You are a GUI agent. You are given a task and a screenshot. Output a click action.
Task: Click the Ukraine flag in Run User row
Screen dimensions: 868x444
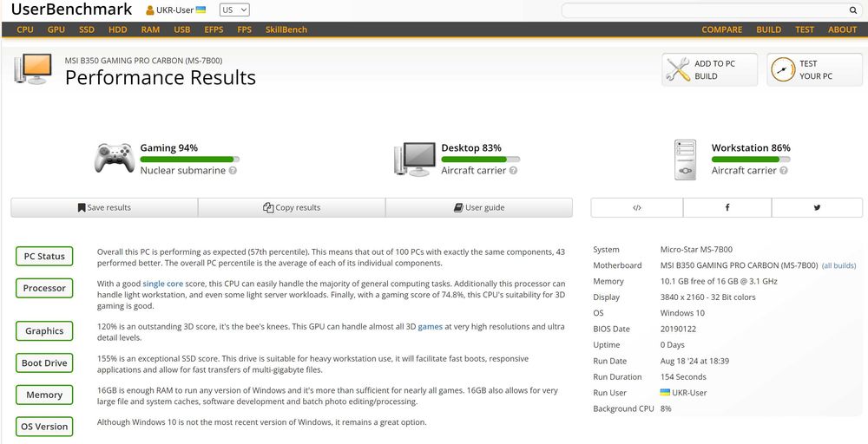point(665,393)
